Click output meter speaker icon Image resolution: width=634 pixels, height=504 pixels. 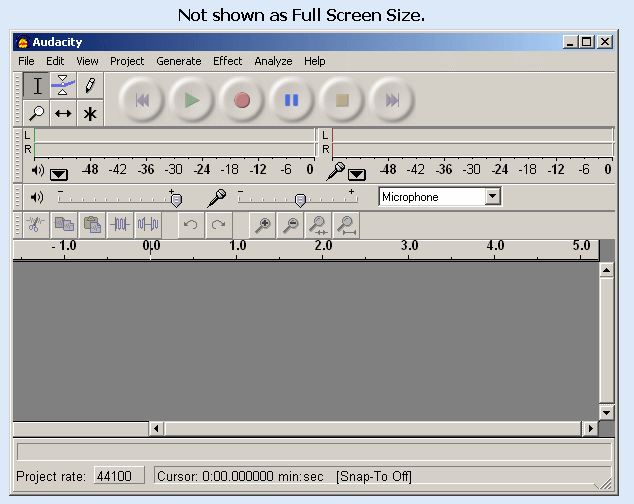pos(38,171)
